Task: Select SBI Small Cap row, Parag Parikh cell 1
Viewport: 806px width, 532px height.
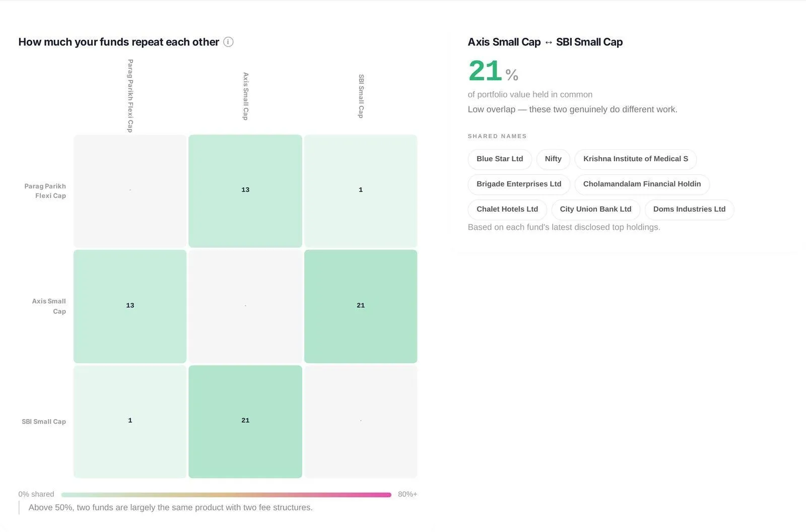Action: [x=130, y=422]
